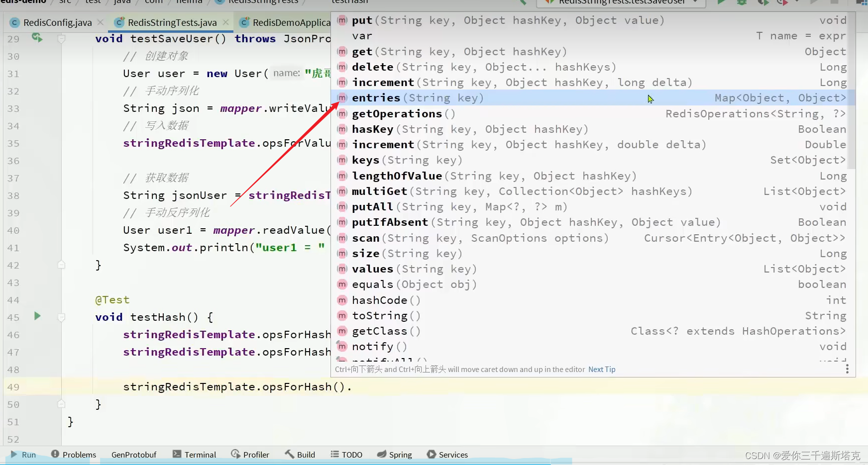Screen dimensions: 868x465
Task: Click the run gutter icon beside testHash
Action: click(37, 316)
